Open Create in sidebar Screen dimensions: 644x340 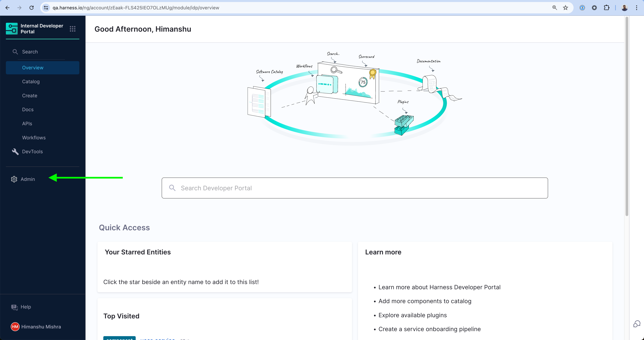30,96
